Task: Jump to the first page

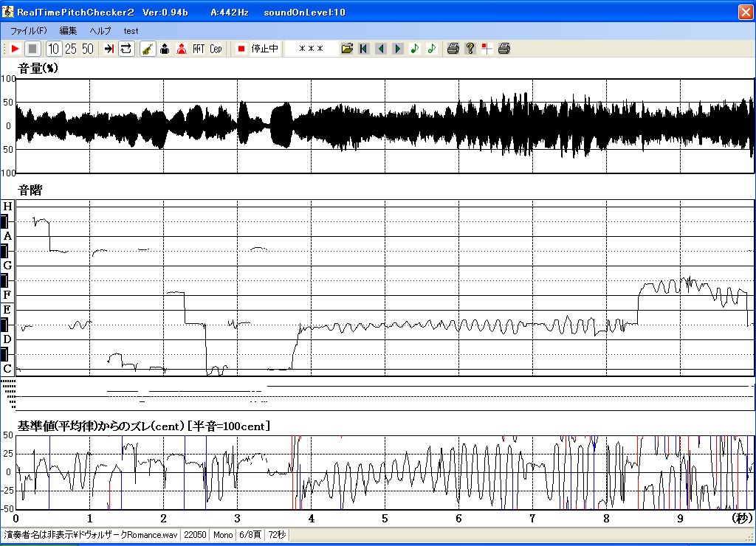Action: [364, 49]
